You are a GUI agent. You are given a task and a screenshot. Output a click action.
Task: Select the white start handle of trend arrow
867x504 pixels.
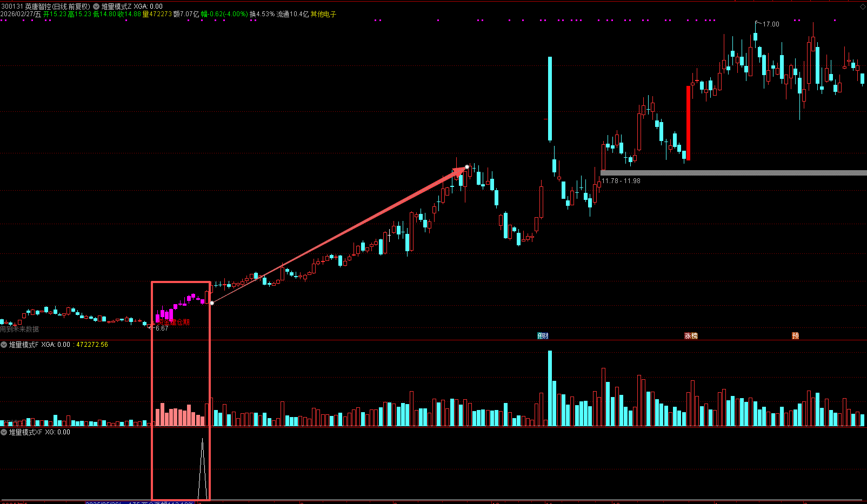[212, 303]
